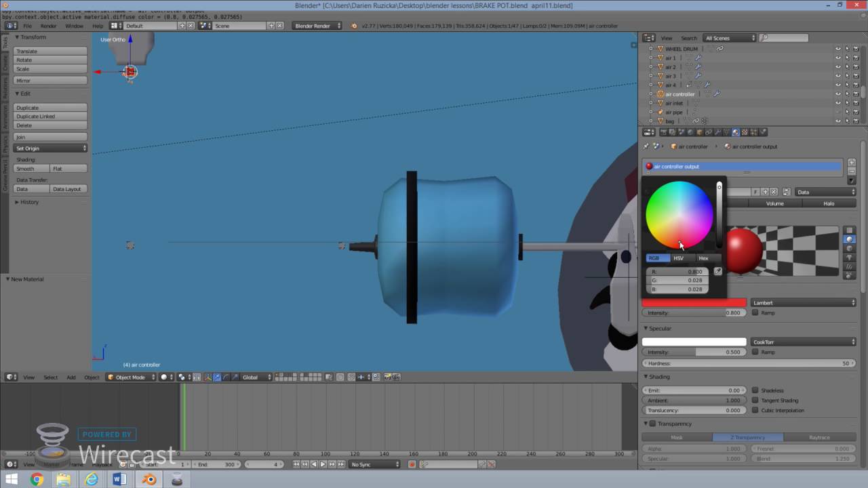Switch color picker to Hex tab
Image resolution: width=868 pixels, height=488 pixels.
[703, 258]
